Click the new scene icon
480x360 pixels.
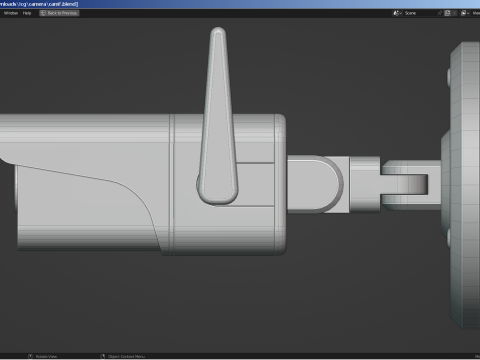tap(447, 13)
